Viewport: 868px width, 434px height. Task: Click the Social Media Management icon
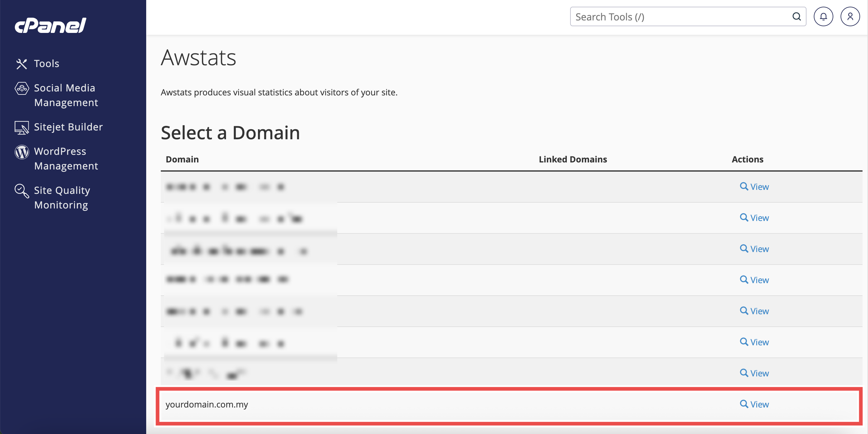(x=22, y=88)
